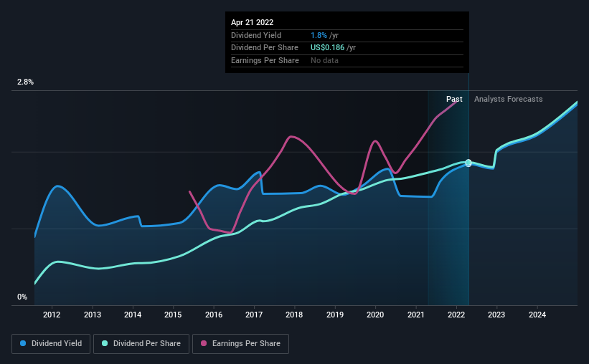Click the 2022 x-axis year label
Screen dimensions: 589x364
coord(456,315)
